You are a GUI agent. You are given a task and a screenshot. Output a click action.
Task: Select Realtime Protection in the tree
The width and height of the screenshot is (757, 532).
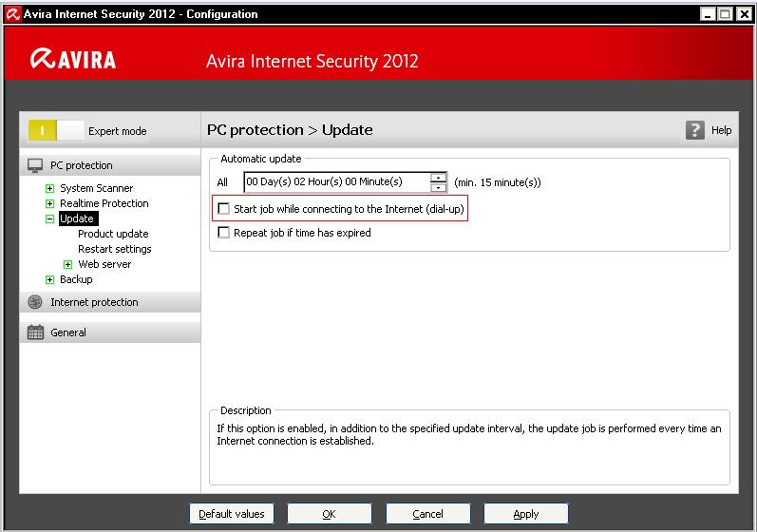pos(104,203)
